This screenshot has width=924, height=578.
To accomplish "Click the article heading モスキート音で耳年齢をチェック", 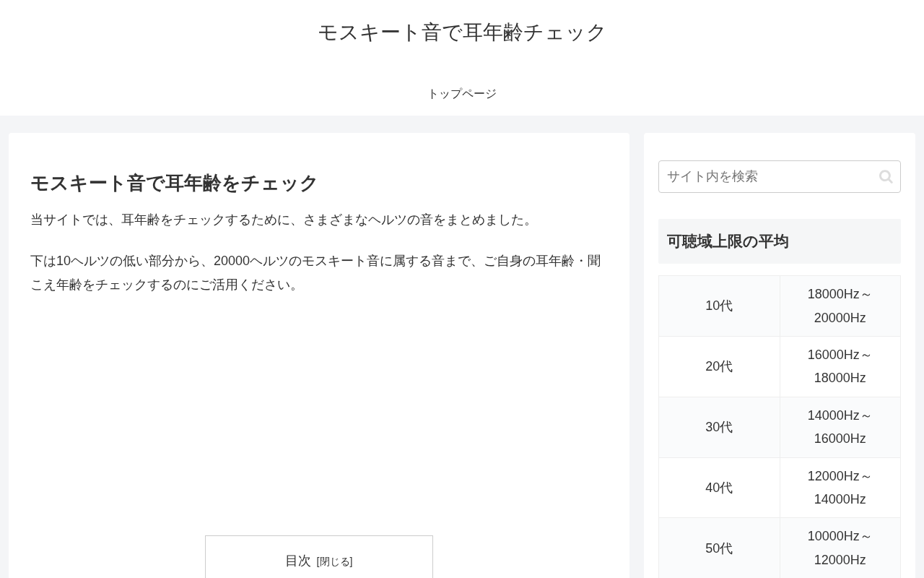I will pos(174,183).
